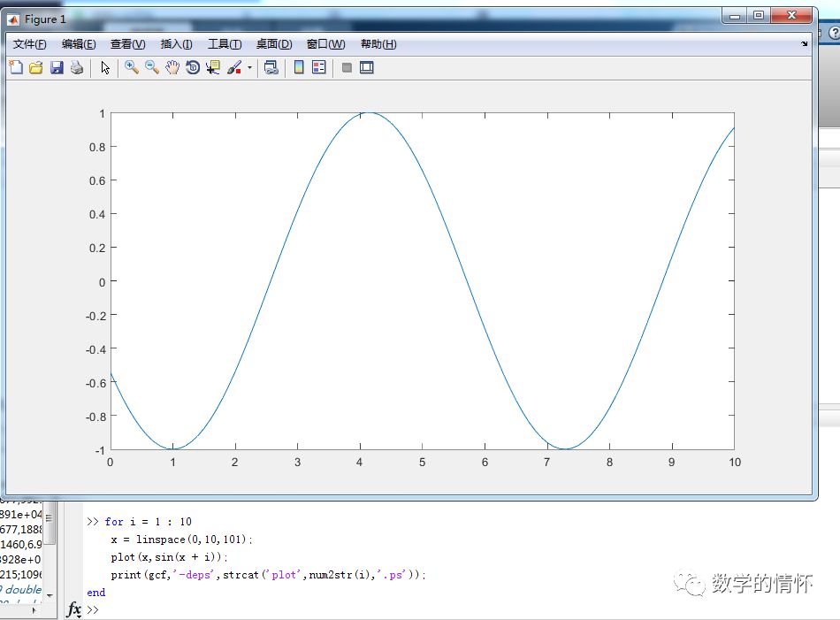Click the MATLAB logo icon in Figure 1 title bar
Screen dimensions: 840x620
tap(13, 19)
